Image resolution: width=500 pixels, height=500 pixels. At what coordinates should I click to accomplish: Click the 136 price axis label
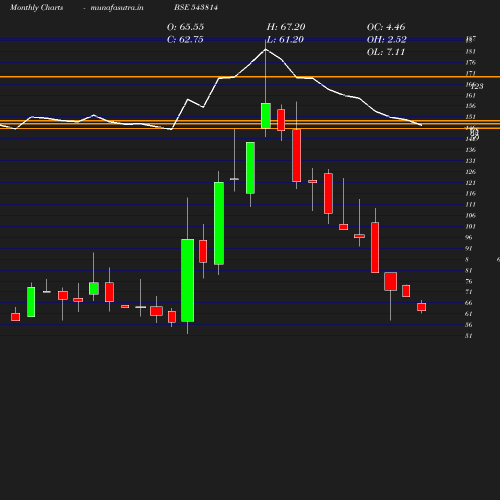tap(471, 150)
